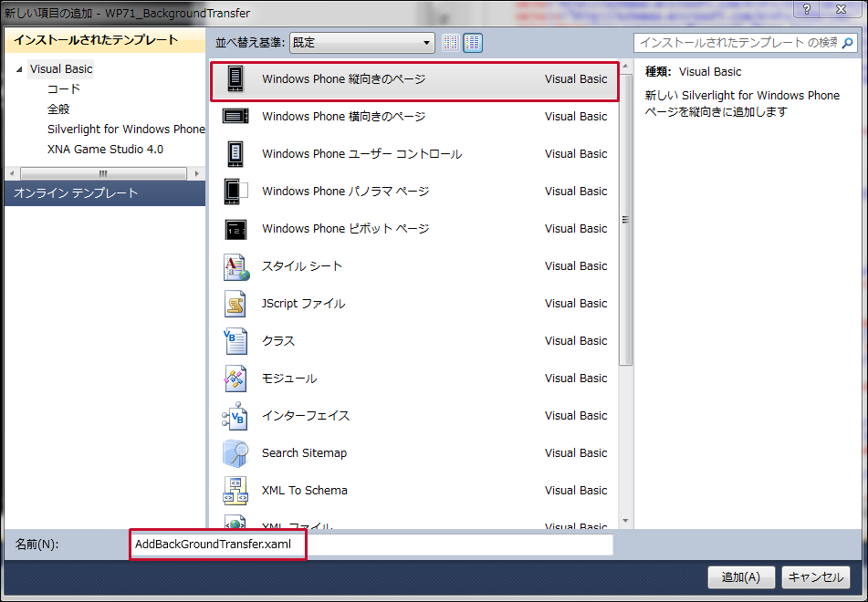Pick the Windows Phone パノラマ ページ icon
This screenshot has height=602, width=868.
click(235, 191)
